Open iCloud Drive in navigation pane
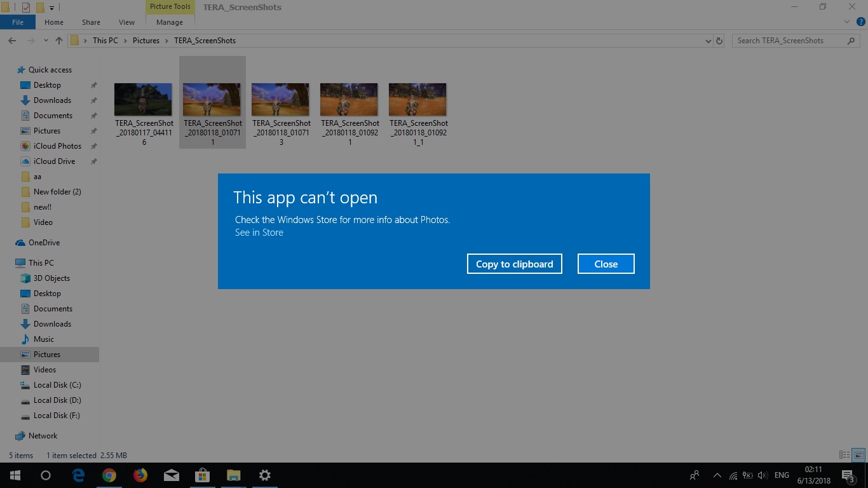Image resolution: width=868 pixels, height=488 pixels. pos(54,161)
